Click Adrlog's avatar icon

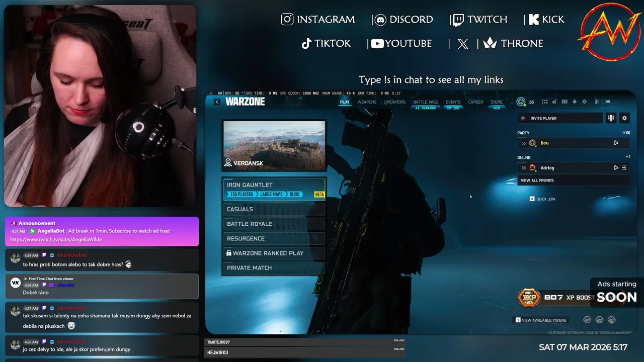click(x=532, y=167)
